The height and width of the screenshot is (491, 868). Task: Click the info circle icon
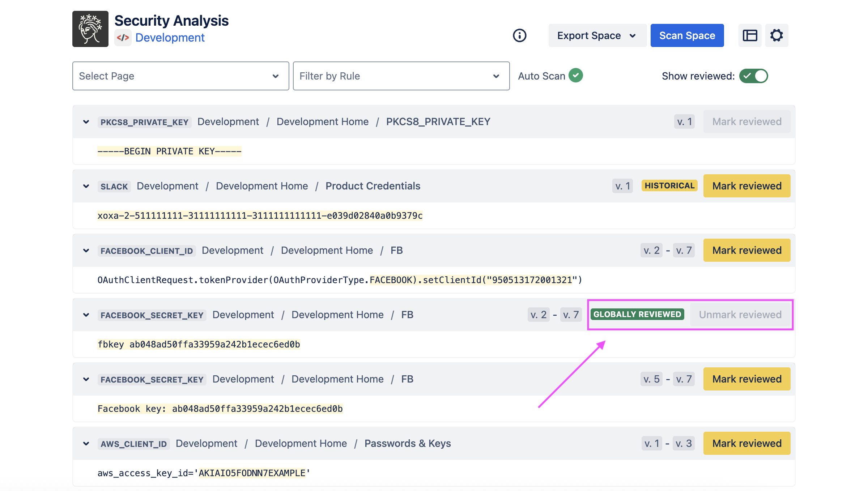click(519, 35)
